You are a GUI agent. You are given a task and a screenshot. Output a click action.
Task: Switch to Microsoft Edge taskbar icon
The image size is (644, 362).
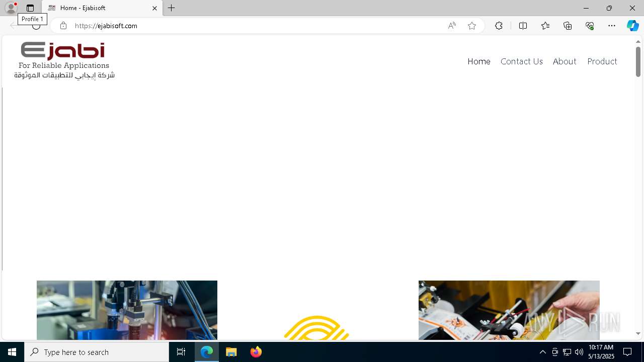[207, 352]
